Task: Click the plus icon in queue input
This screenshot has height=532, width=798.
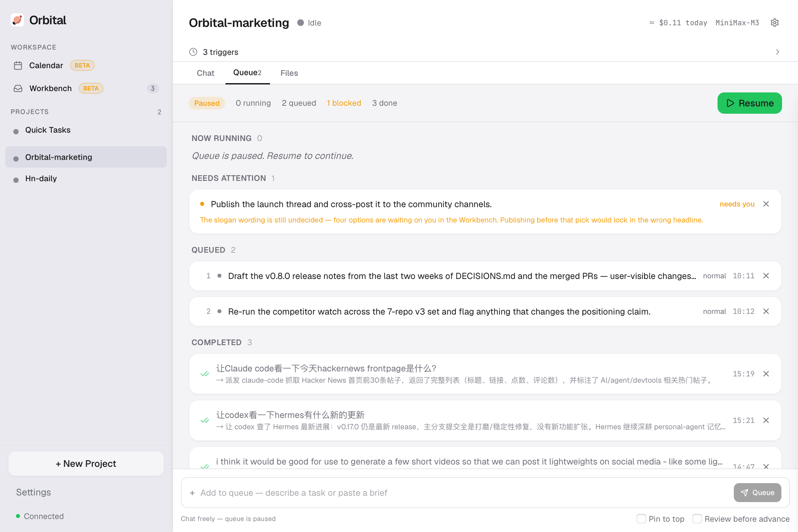Action: point(193,493)
